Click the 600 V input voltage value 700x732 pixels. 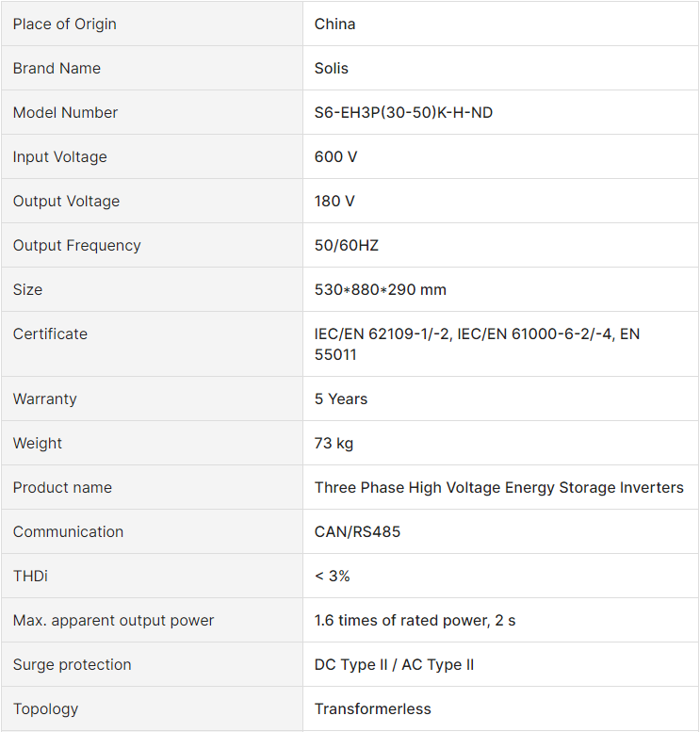point(335,156)
